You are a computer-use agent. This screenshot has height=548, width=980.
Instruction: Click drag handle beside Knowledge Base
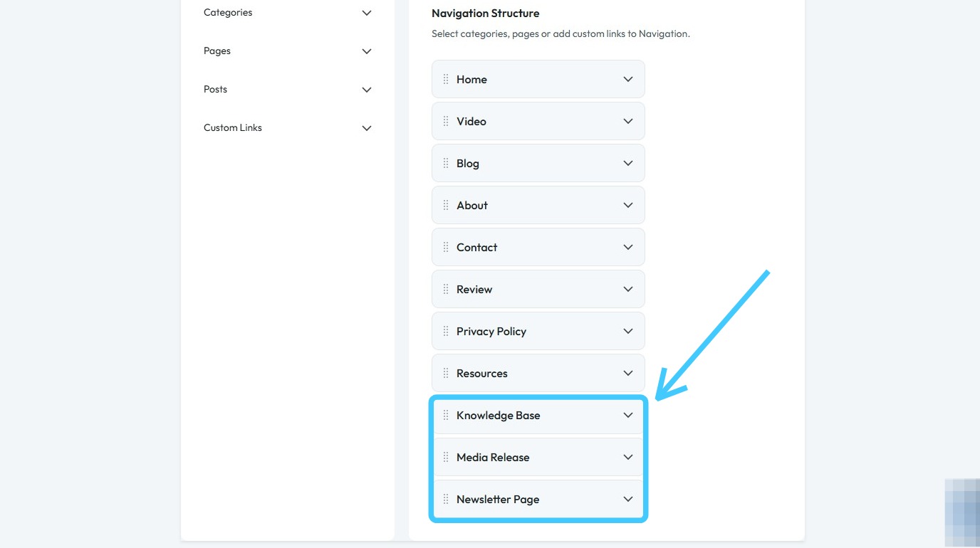click(x=446, y=415)
